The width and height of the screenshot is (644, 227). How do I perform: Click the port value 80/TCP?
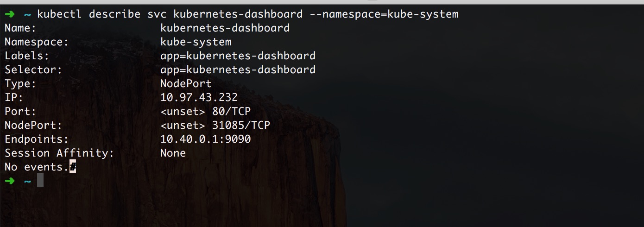point(232,112)
